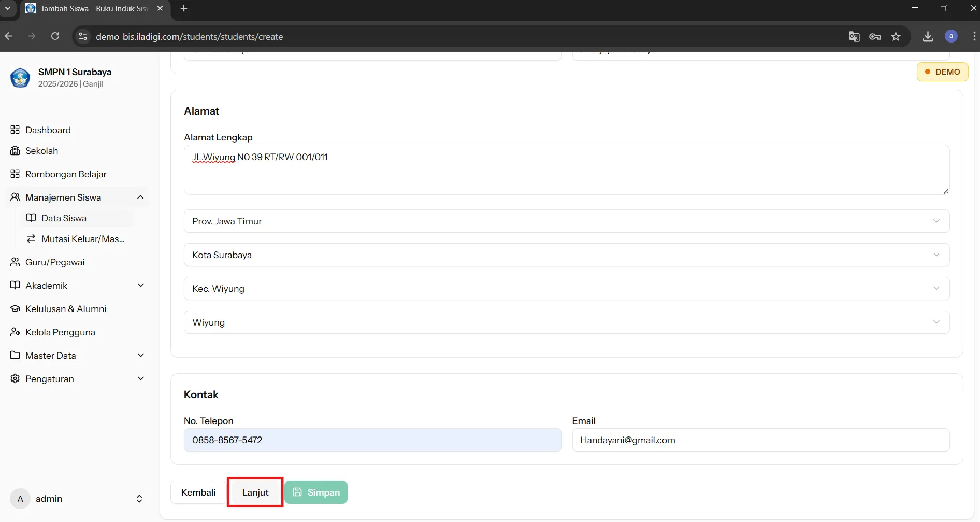Click the Kelulusan graduation cap icon

click(15, 308)
